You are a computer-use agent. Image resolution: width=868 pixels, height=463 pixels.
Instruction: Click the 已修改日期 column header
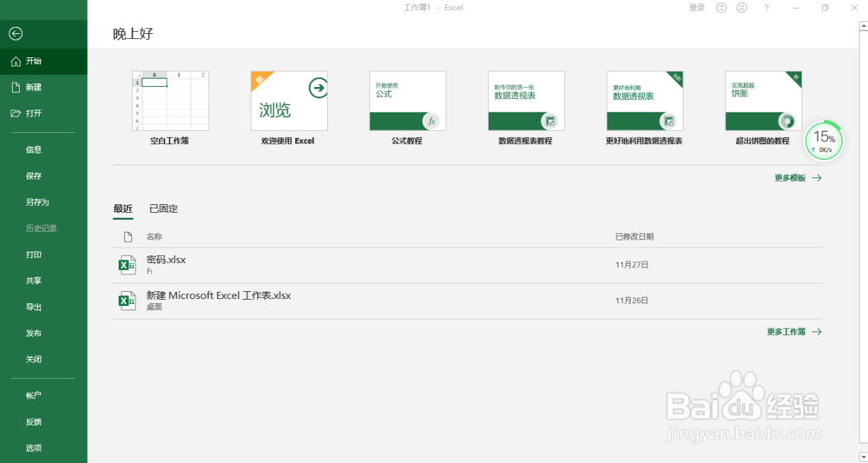click(x=635, y=237)
